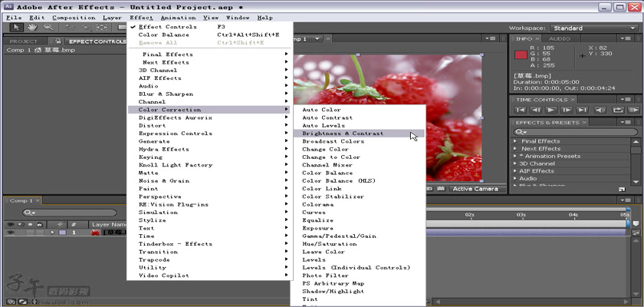The image size is (644, 307).
Task: Select the Orbit Camera tool
Action: [x=85, y=28]
